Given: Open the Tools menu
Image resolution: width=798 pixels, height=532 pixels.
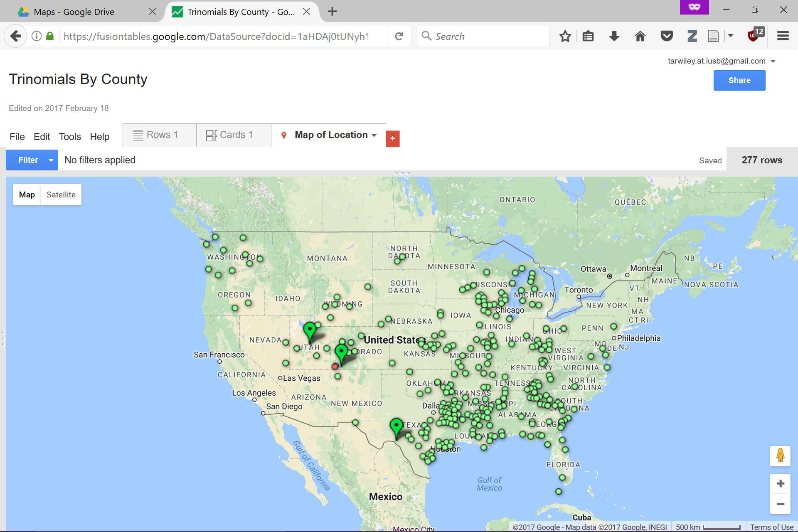Looking at the screenshot, I should click(70, 137).
